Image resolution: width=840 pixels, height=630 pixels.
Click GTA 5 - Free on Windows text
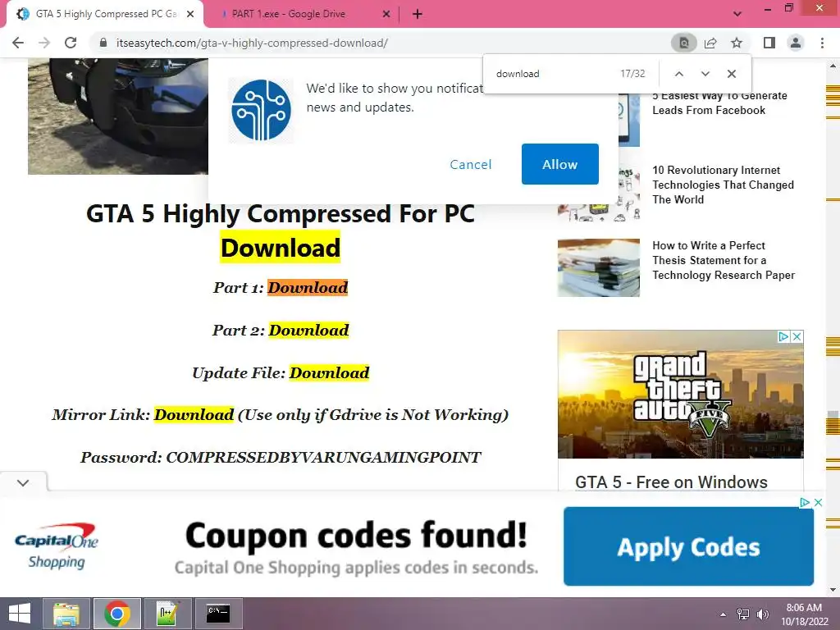[671, 482]
